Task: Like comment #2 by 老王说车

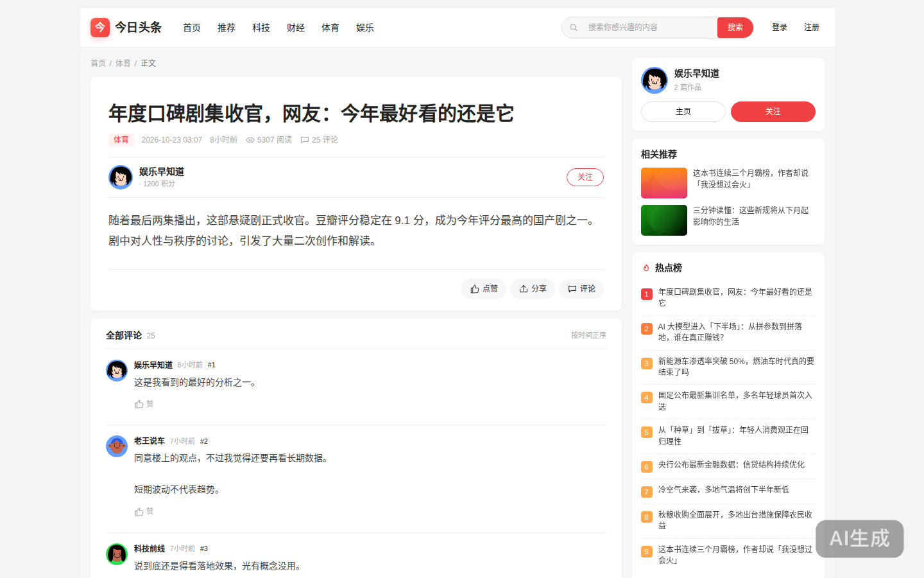Action: coord(144,512)
